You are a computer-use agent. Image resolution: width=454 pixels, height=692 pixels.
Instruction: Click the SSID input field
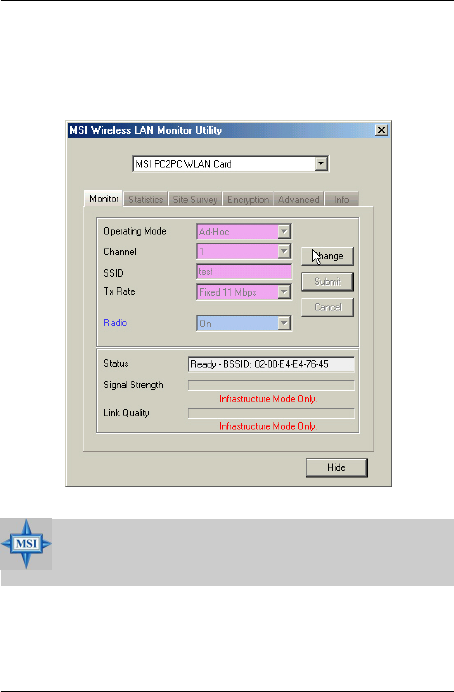pyautogui.click(x=244, y=272)
